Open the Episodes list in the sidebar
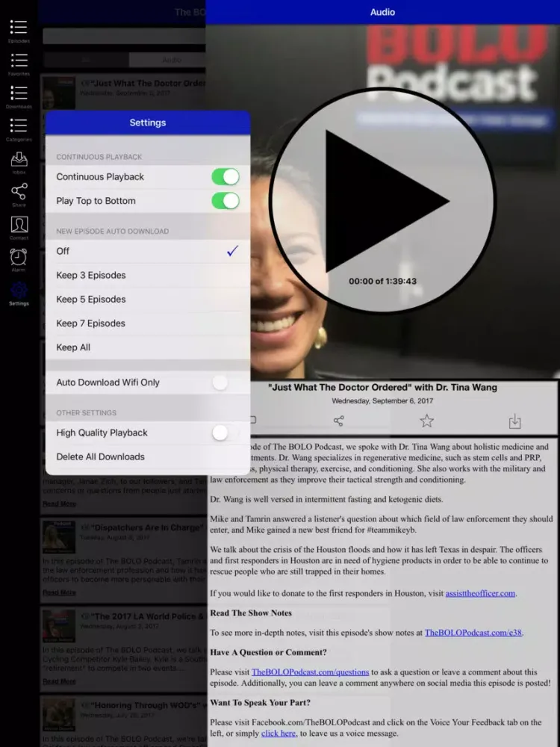This screenshot has height=747, width=560. pyautogui.click(x=19, y=31)
